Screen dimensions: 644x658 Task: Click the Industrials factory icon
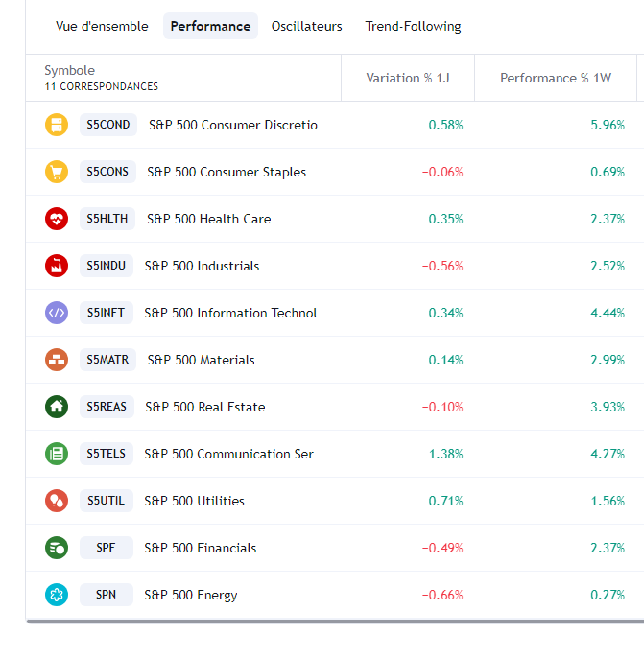coord(57,266)
